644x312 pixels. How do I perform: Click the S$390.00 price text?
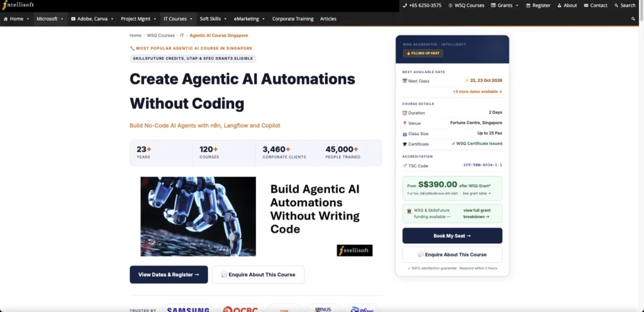click(438, 185)
